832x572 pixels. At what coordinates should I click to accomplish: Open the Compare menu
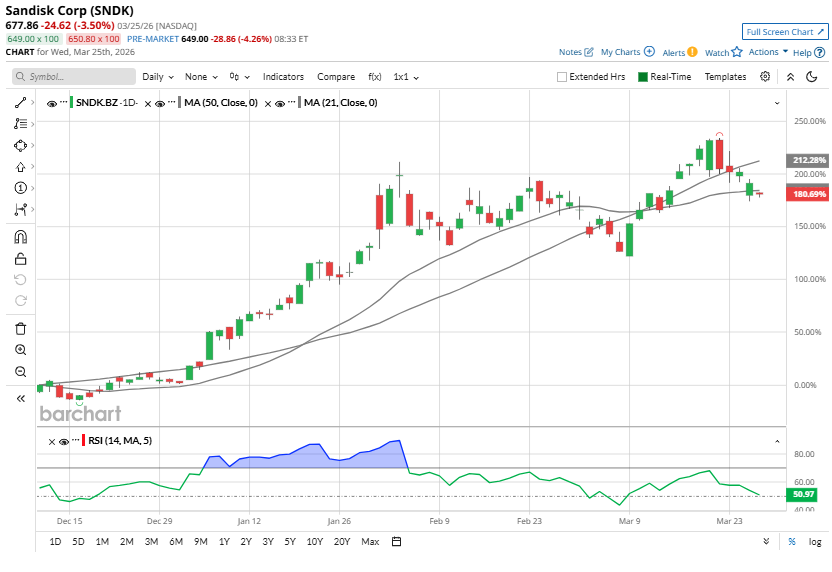(x=336, y=77)
